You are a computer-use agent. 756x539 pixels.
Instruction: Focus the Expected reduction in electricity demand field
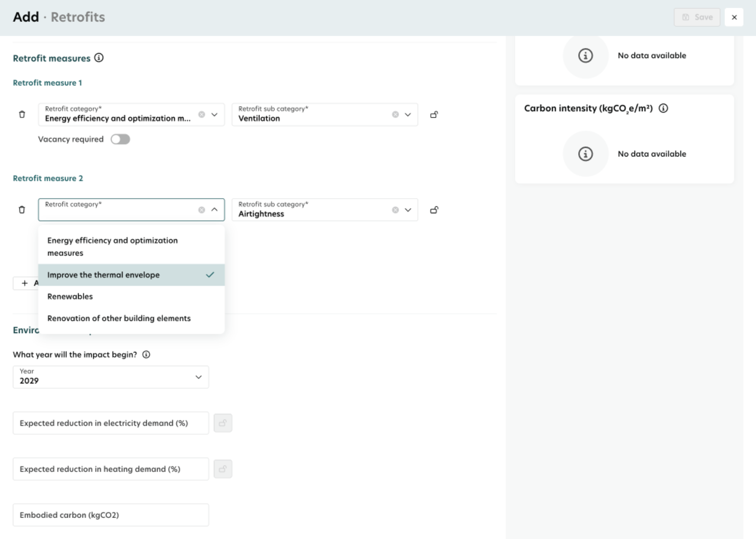(x=111, y=423)
